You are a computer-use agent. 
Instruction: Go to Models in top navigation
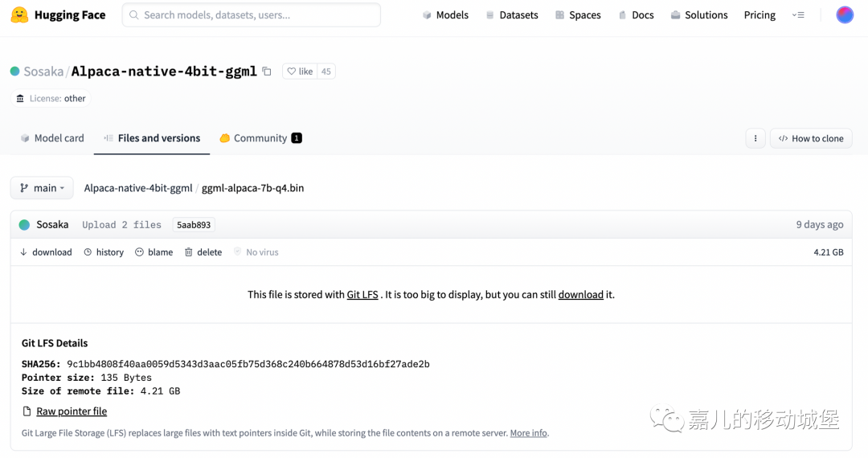pos(445,15)
